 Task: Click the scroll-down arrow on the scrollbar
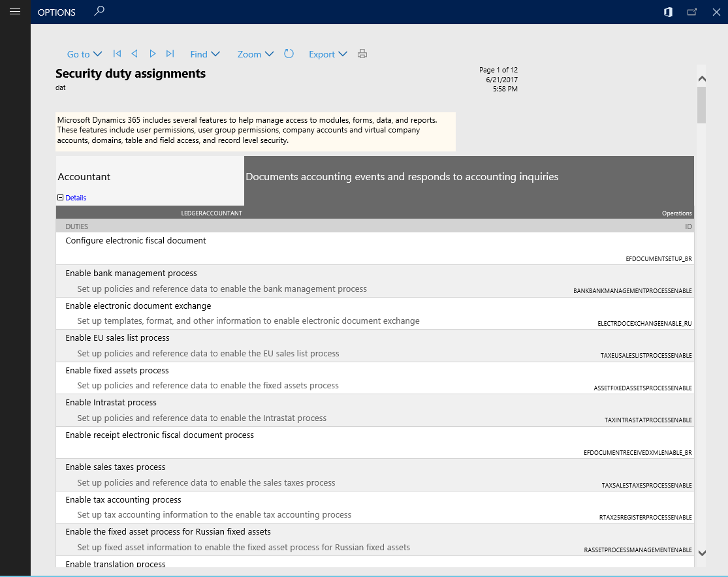coord(702,552)
